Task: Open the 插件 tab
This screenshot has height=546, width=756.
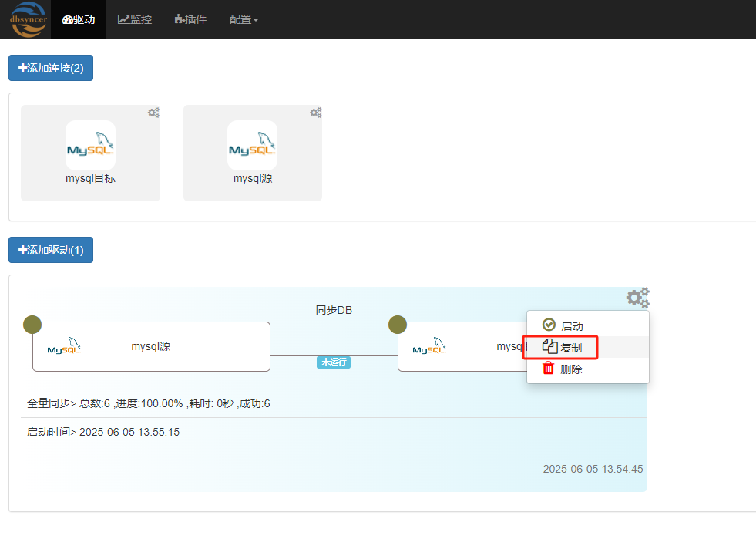Action: (x=190, y=19)
